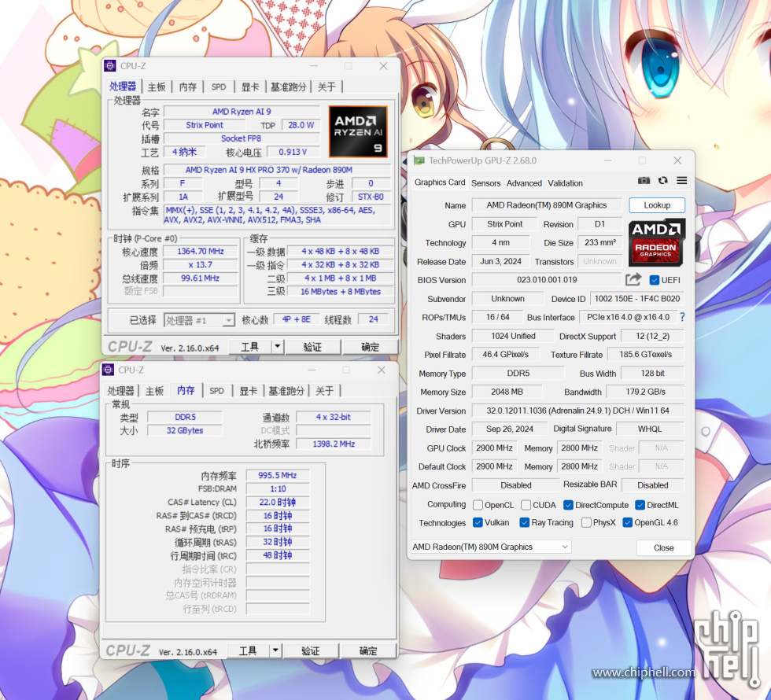Click 验证 button in top CPU-Z
Image resolution: width=771 pixels, height=700 pixels.
[x=312, y=347]
